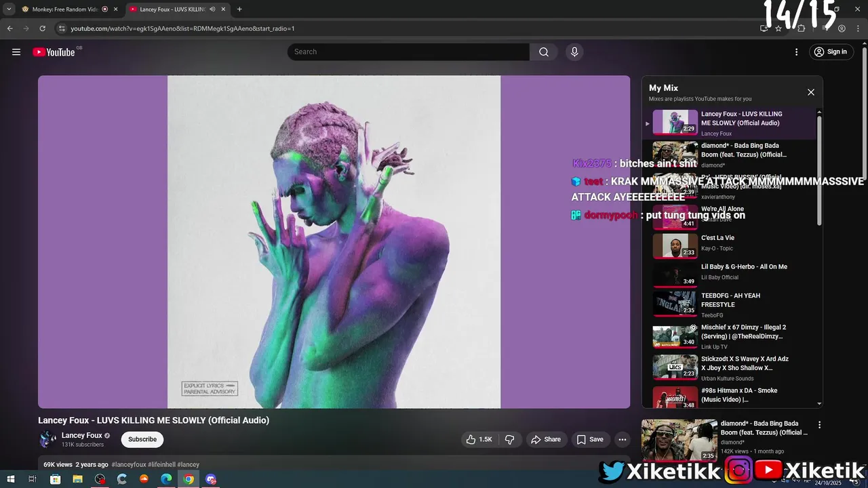The width and height of the screenshot is (868, 488).
Task: Close the Monkey tab
Action: click(116, 9)
